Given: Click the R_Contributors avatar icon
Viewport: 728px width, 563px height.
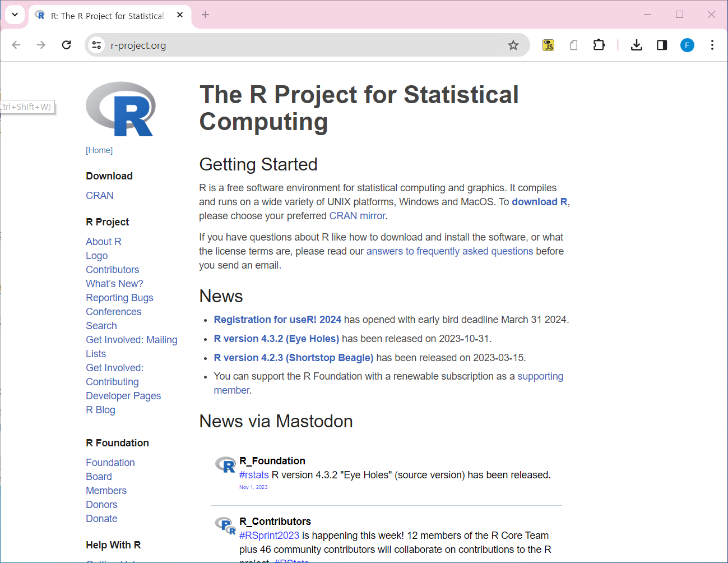Looking at the screenshot, I should pos(225,525).
